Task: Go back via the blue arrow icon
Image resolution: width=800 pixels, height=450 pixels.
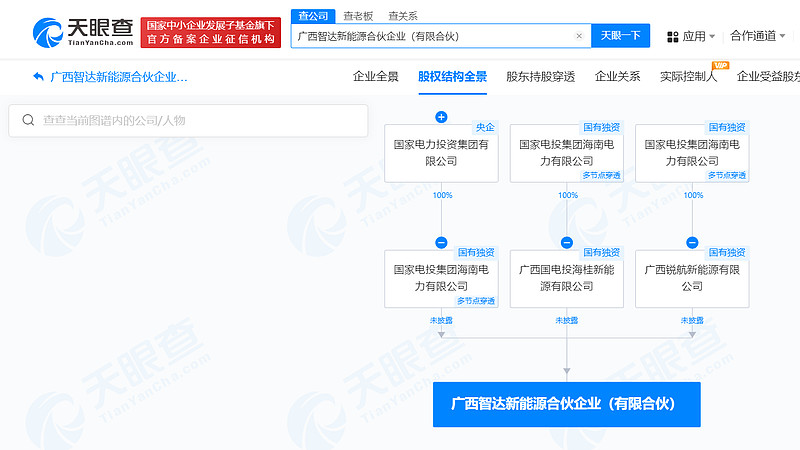Action: [x=38, y=77]
